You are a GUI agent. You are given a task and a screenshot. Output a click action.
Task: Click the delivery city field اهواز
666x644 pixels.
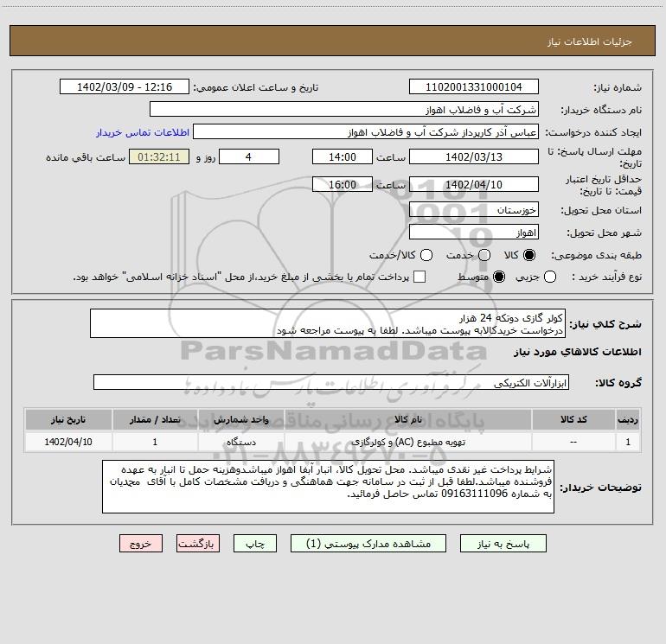(474, 233)
